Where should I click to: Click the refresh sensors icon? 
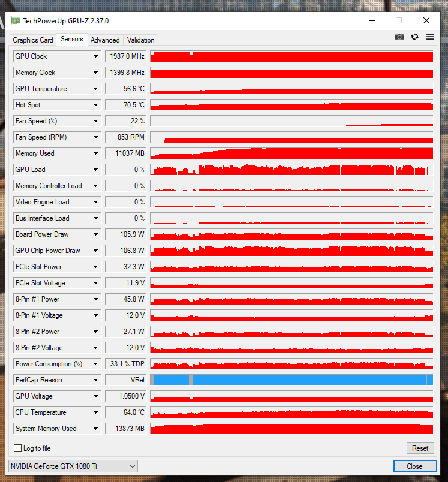point(414,37)
